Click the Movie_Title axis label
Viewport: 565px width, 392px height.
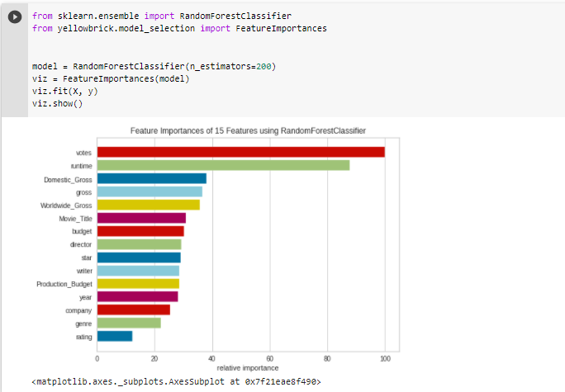pos(75,219)
